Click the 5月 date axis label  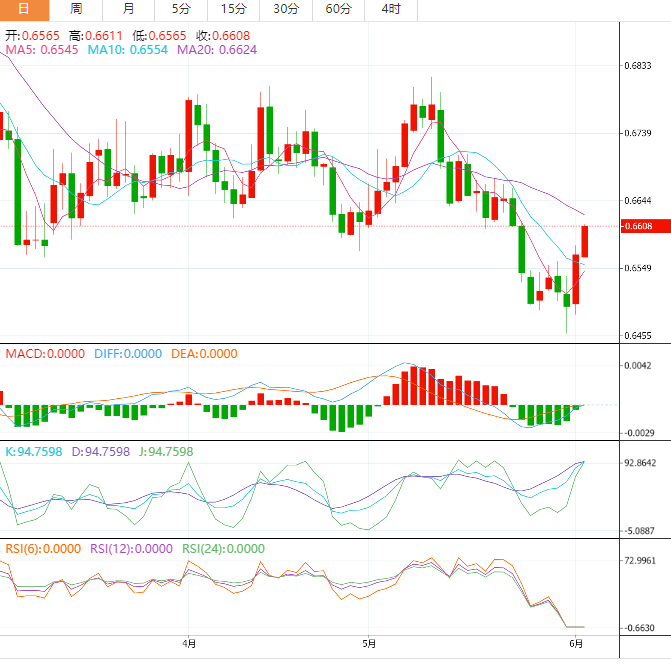tap(368, 644)
